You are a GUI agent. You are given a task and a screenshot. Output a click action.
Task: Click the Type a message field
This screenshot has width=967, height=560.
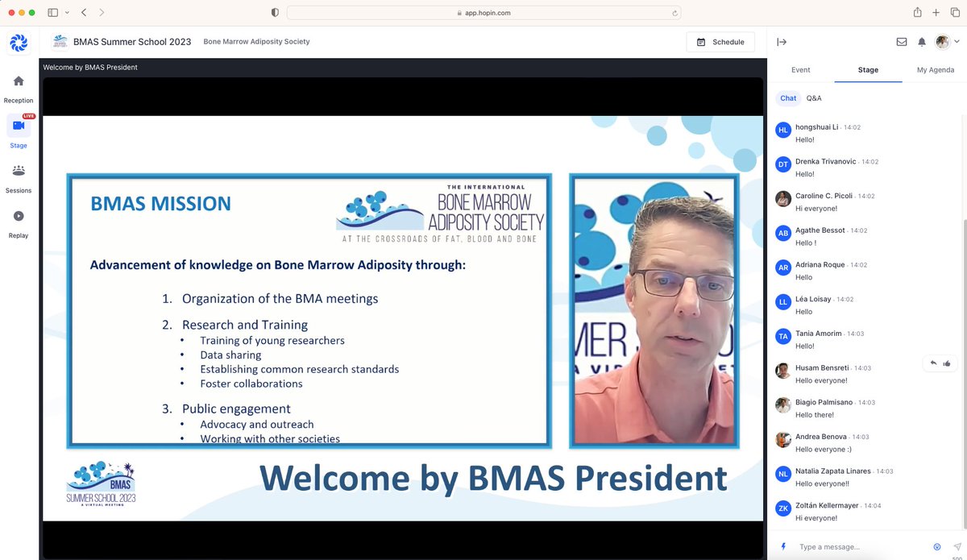(x=846, y=546)
